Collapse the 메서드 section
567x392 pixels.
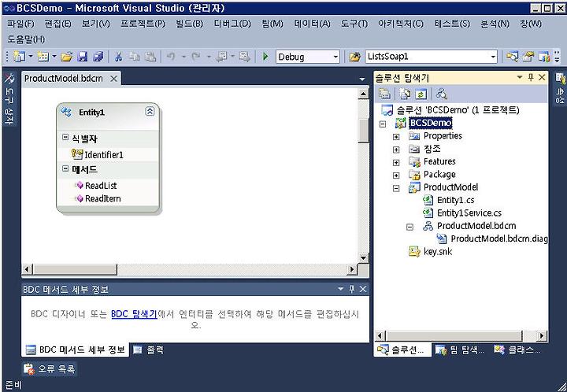coord(65,168)
